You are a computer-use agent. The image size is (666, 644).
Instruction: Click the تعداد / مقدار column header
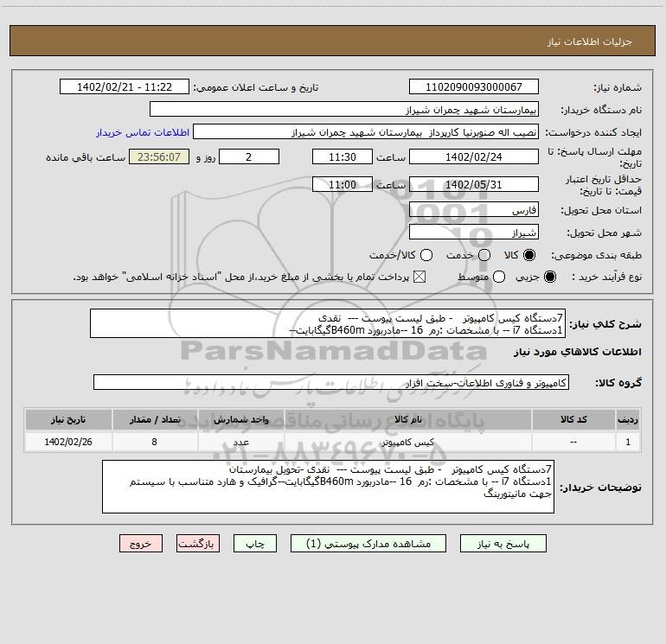click(155, 420)
